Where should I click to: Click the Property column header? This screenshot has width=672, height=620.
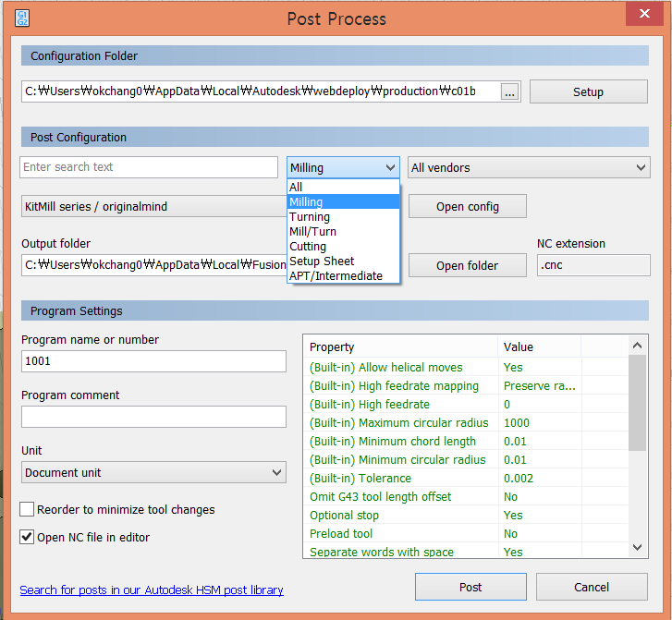(401, 346)
